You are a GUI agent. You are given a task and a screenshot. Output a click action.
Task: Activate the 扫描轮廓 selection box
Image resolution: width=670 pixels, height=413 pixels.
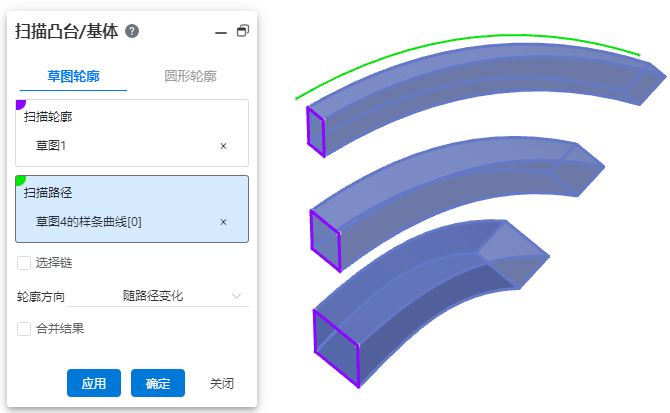pyautogui.click(x=132, y=133)
